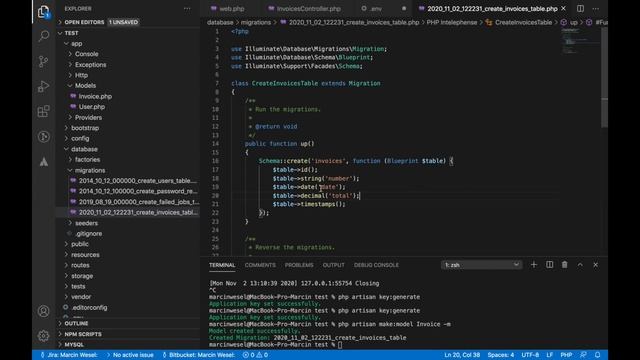Open editor more actions ellipsis

click(x=596, y=9)
